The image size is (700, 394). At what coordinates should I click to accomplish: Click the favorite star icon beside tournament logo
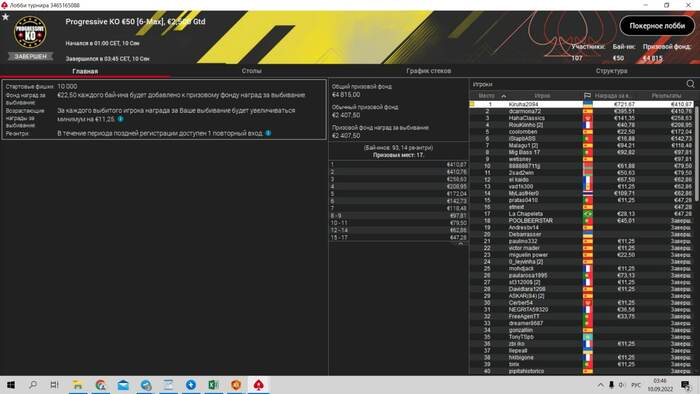coord(5,17)
